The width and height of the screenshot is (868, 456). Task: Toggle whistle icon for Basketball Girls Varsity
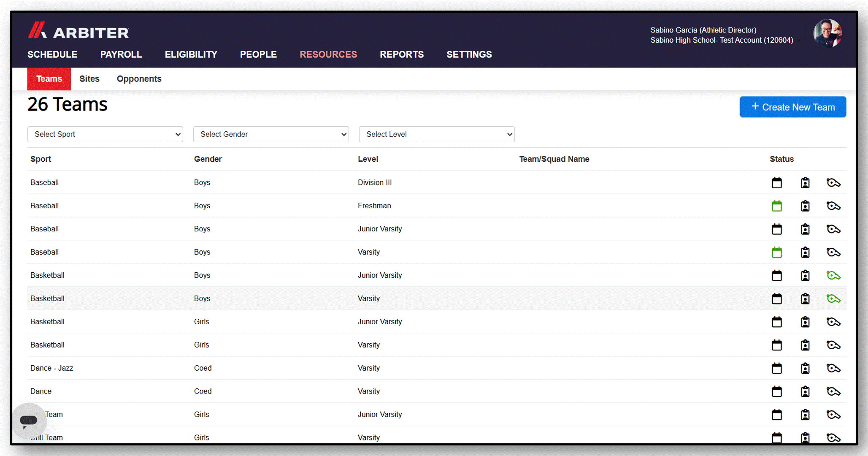pos(833,345)
